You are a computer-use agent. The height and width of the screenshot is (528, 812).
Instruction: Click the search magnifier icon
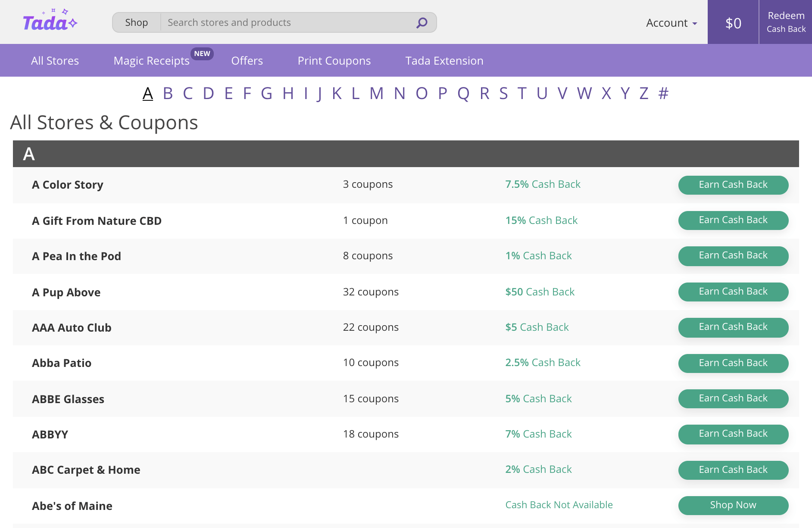[422, 22]
